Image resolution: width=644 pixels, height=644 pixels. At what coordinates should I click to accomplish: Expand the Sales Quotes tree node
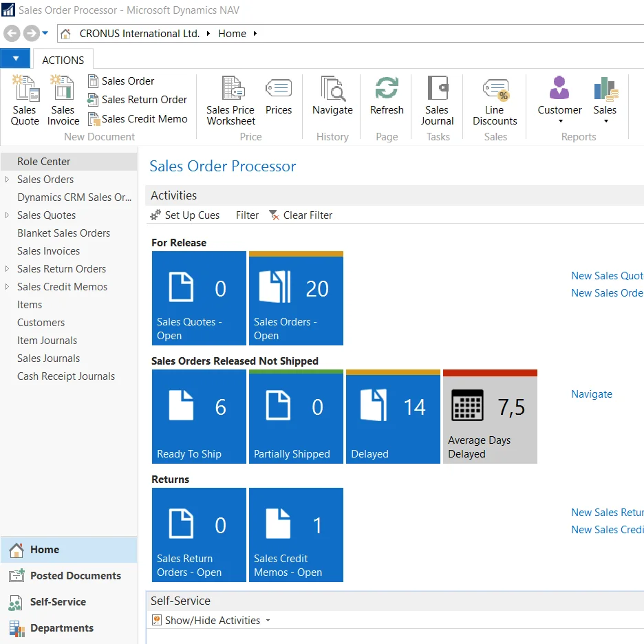tap(7, 215)
